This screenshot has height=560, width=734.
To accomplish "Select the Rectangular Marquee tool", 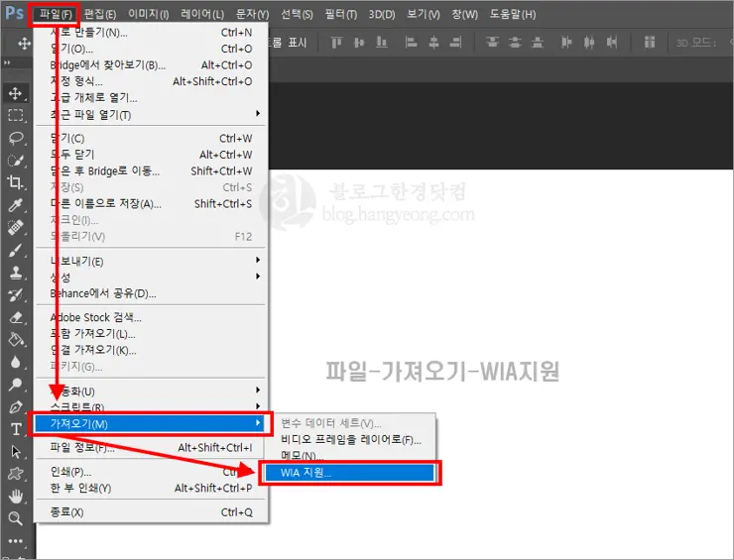I will coord(16,115).
